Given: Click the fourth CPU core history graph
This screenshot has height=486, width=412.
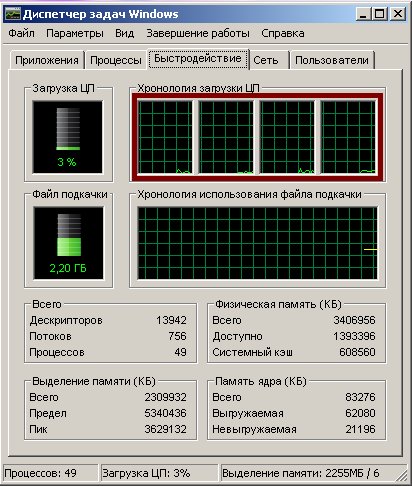Looking at the screenshot, I should point(348,137).
